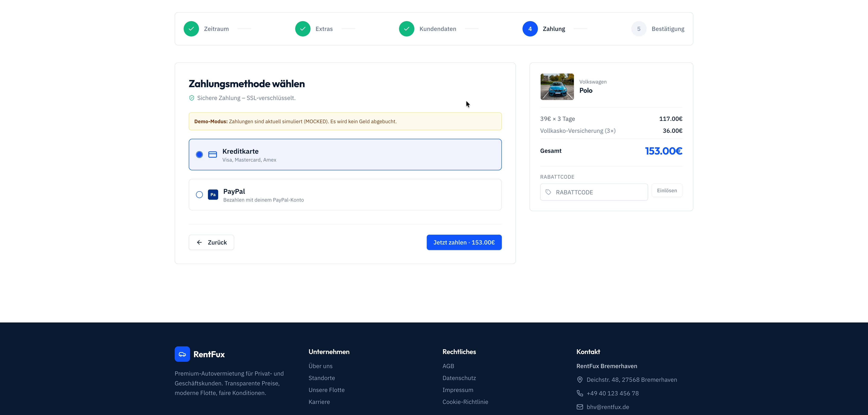The width and height of the screenshot is (868, 415).
Task: Click the map pin icon beside Deichstr. address
Action: click(x=580, y=380)
